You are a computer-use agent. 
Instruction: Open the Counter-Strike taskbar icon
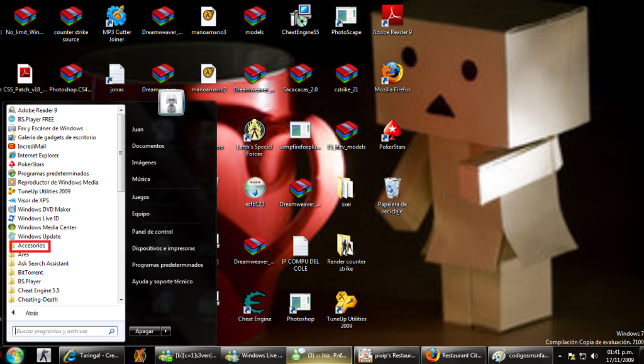tap(43, 355)
